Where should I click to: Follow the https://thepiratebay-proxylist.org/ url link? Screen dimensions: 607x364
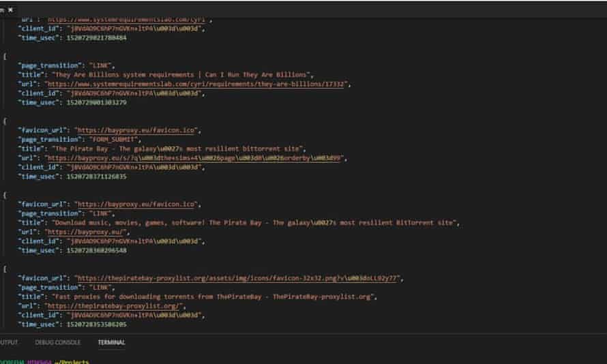coord(115,306)
